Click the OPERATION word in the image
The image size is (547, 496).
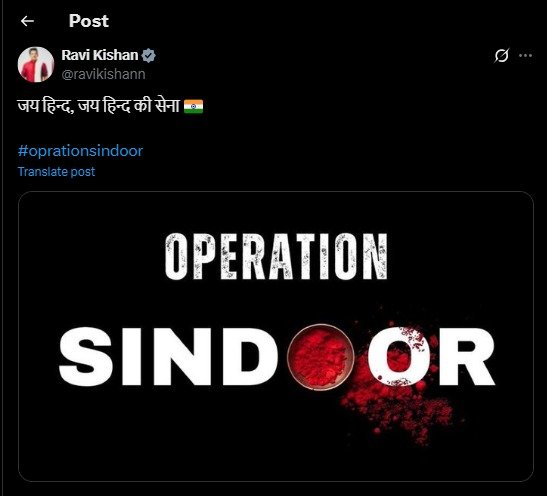click(276, 257)
